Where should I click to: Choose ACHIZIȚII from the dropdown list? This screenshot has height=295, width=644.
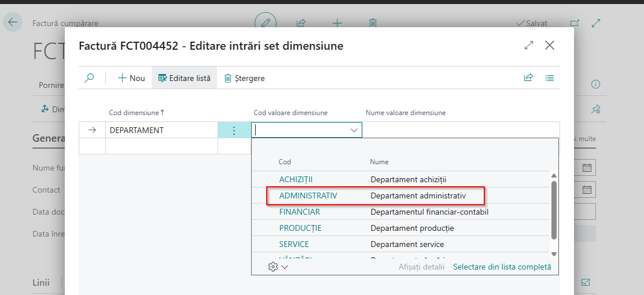(x=296, y=179)
